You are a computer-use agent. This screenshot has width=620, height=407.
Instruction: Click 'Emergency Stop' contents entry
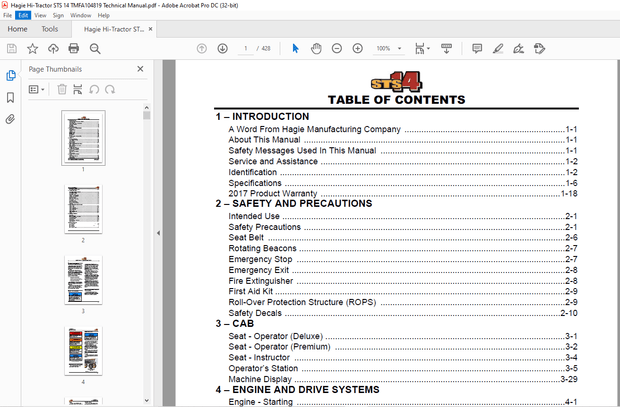tap(260, 259)
